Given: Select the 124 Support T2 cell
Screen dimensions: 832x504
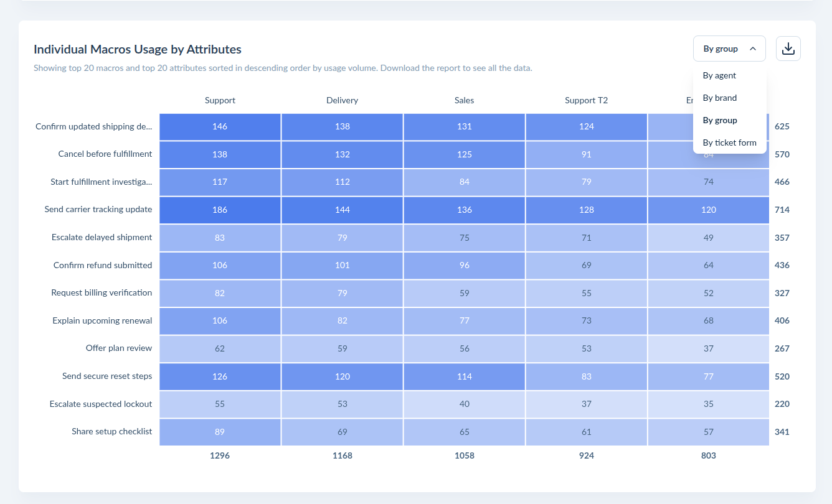Looking at the screenshot, I should click(586, 126).
